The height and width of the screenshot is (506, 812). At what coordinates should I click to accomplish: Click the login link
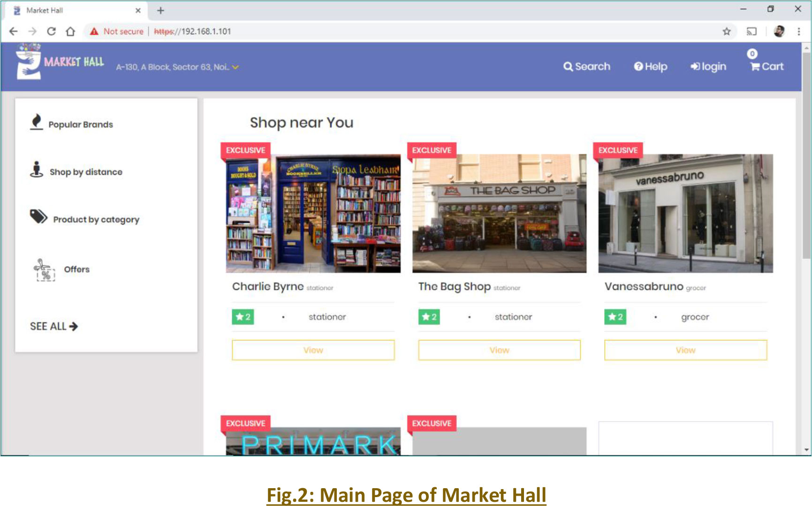708,67
